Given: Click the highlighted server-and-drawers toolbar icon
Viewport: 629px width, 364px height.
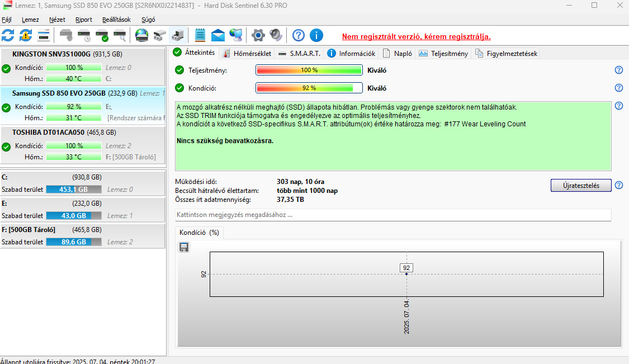Looking at the screenshot, I should pos(177,35).
